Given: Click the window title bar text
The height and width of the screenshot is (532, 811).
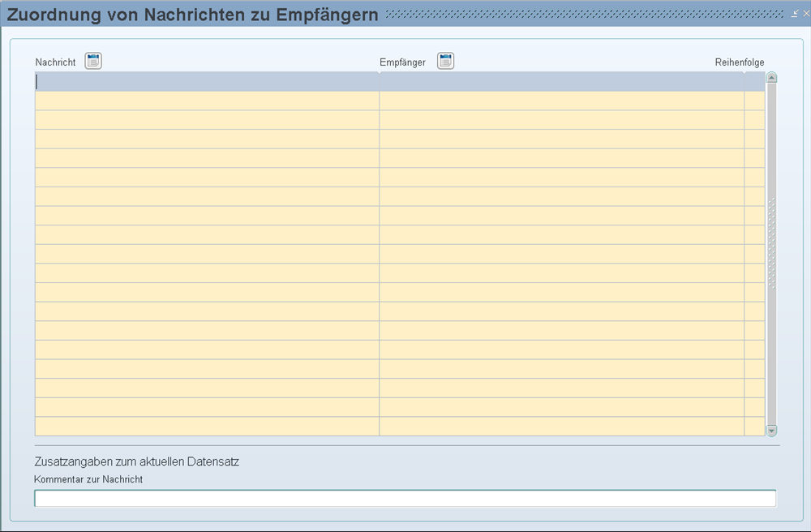Looking at the screenshot, I should [193, 14].
